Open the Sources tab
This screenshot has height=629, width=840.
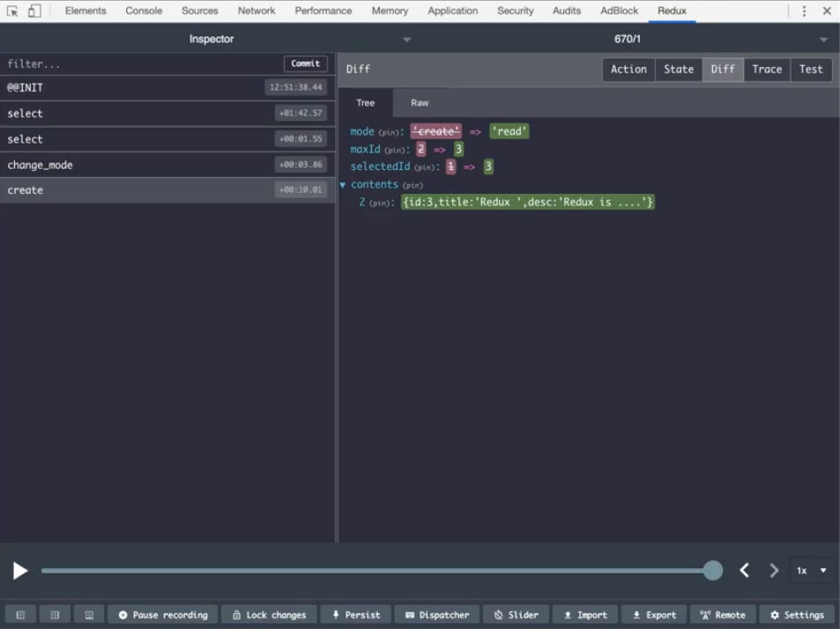click(x=200, y=11)
